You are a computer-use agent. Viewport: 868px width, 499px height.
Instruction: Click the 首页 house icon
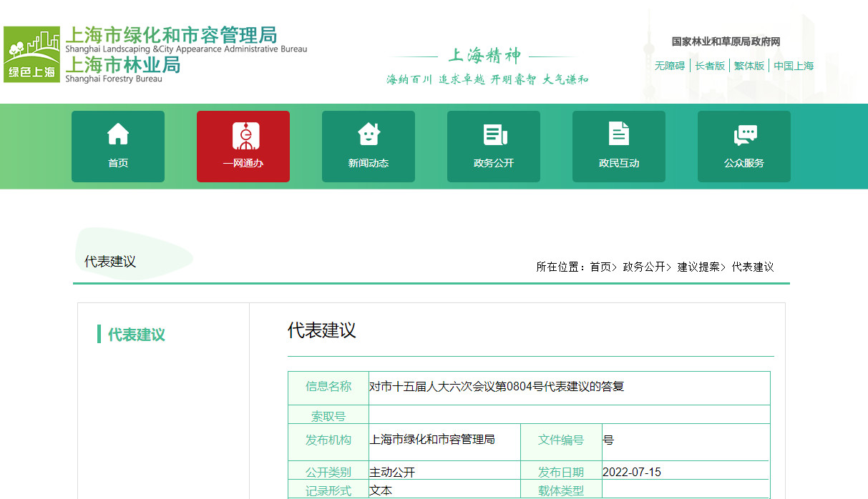pyautogui.click(x=118, y=134)
